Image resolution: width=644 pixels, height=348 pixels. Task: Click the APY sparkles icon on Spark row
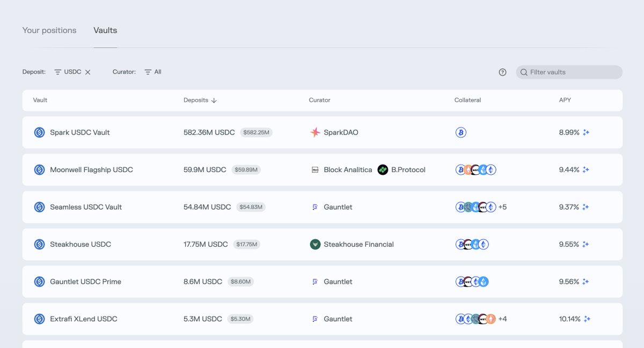point(586,132)
